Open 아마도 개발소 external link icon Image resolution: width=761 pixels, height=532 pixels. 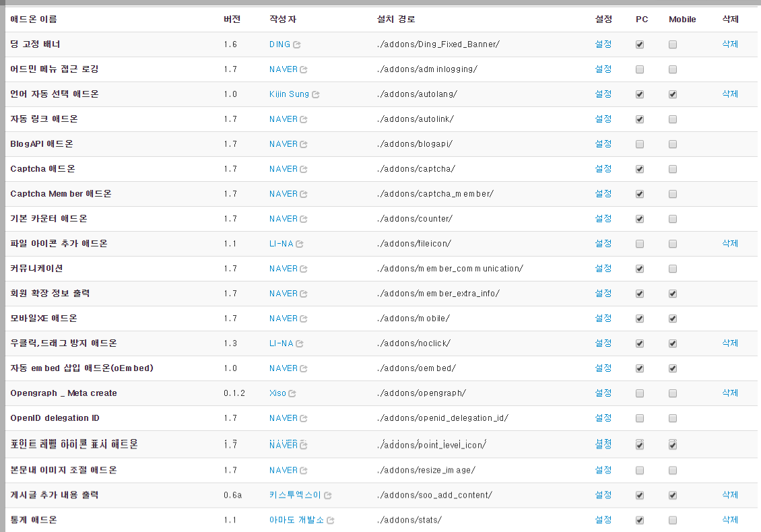click(329, 520)
